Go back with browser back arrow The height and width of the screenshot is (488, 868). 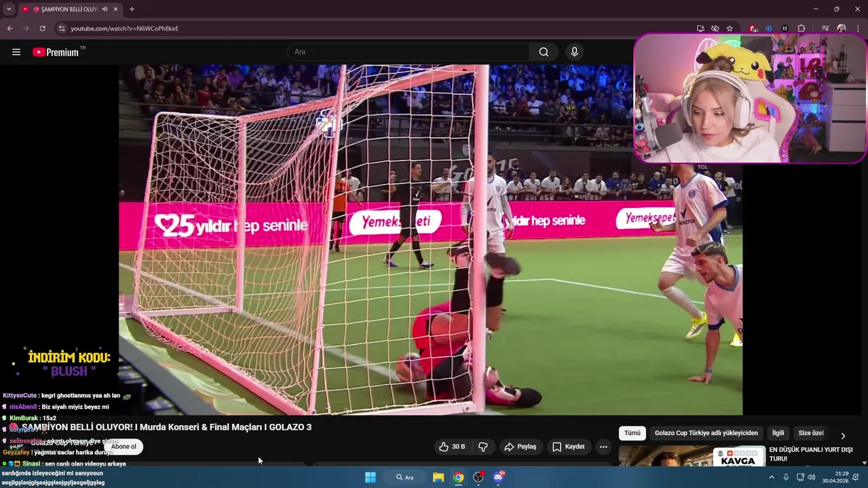[9, 28]
